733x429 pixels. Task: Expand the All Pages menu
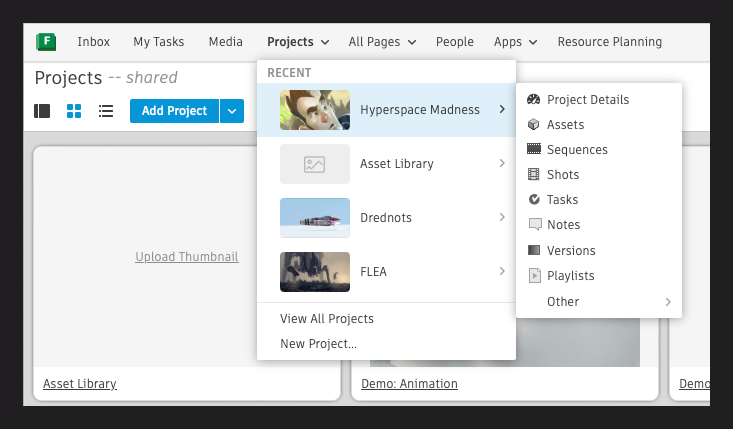(x=382, y=42)
